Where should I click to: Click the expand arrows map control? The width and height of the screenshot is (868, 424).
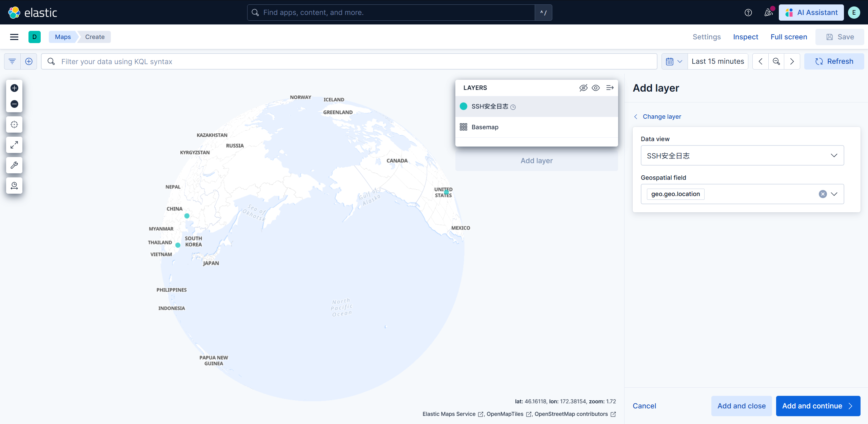tap(14, 145)
